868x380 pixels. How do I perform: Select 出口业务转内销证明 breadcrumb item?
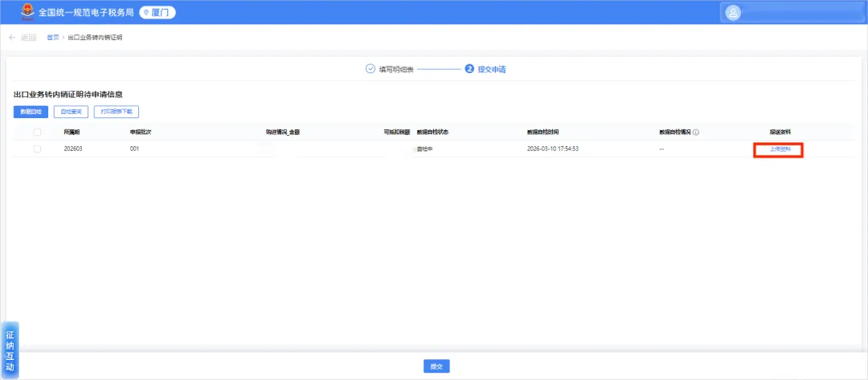pos(95,38)
